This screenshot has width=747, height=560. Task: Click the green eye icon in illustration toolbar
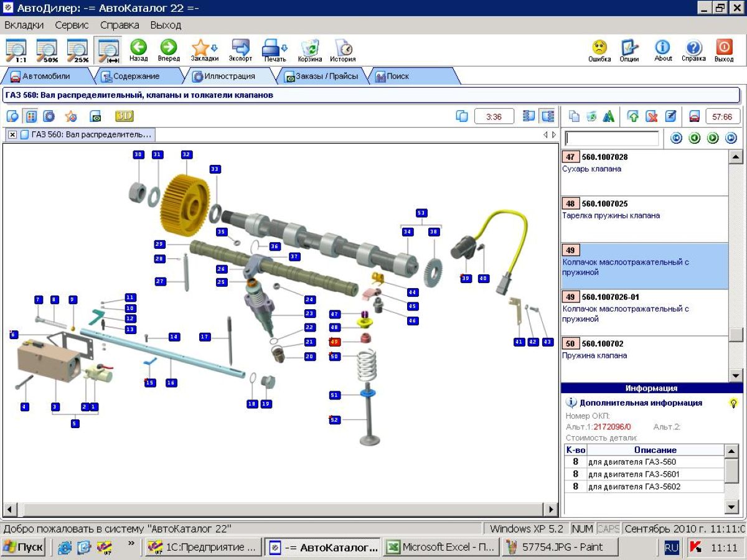pos(95,116)
